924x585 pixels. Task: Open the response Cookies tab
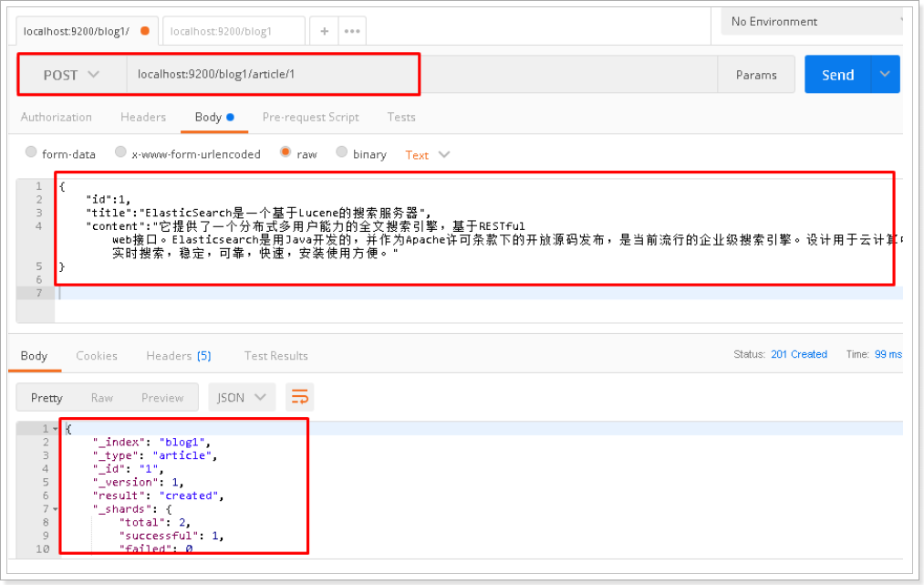click(97, 356)
